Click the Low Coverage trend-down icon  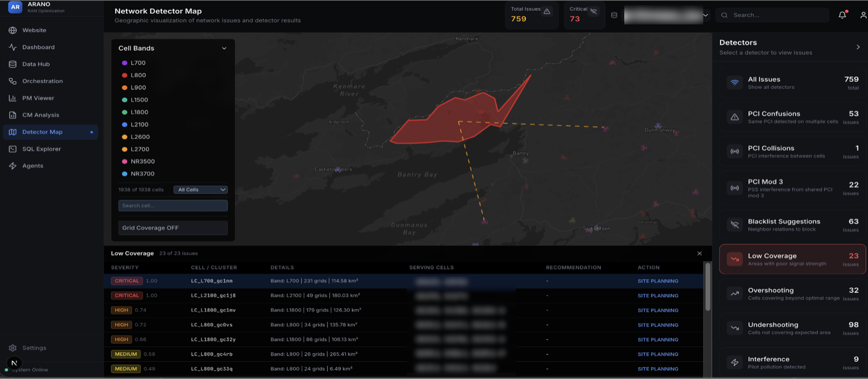click(x=735, y=259)
